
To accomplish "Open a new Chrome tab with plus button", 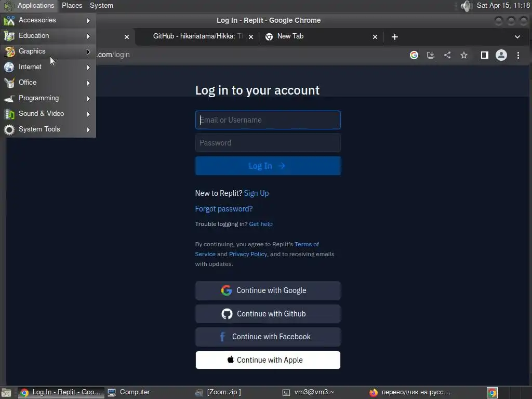I will [395, 37].
